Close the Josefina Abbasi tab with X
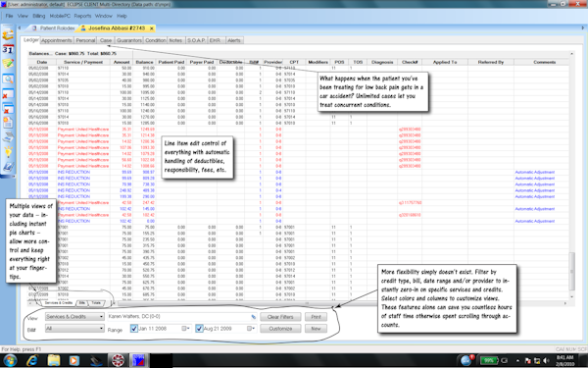This screenshot has width=588, height=368. point(152,28)
